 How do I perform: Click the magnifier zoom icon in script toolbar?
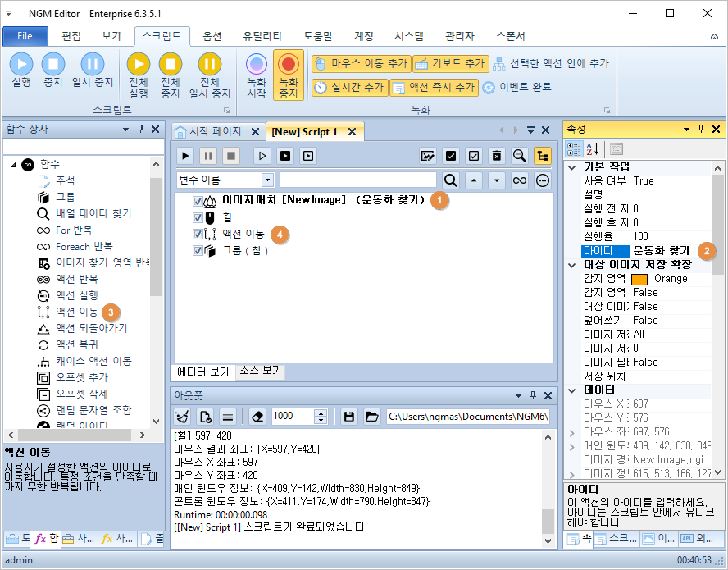(x=519, y=156)
